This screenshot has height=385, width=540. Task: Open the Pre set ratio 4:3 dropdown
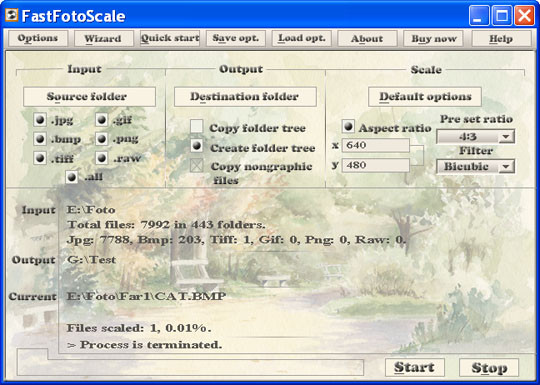click(x=475, y=137)
